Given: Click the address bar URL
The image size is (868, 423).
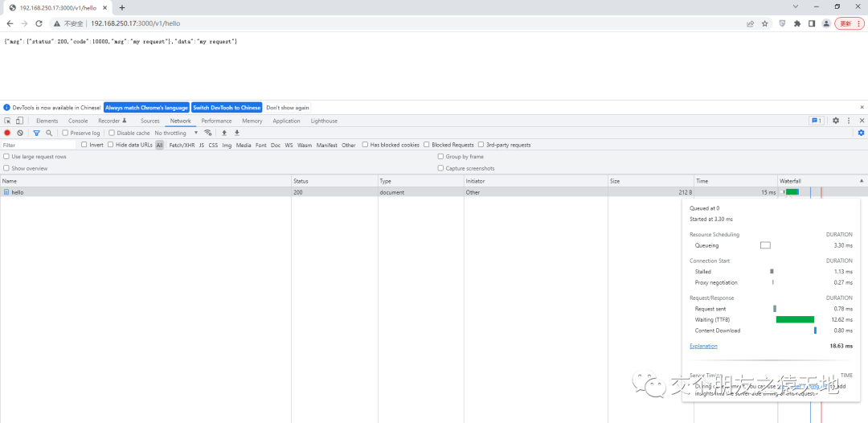Looking at the screenshot, I should tap(136, 24).
